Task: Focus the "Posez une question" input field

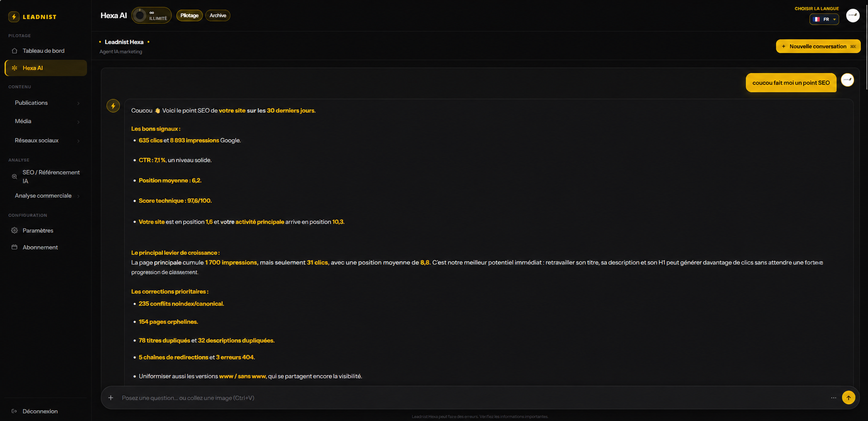Action: click(x=473, y=398)
